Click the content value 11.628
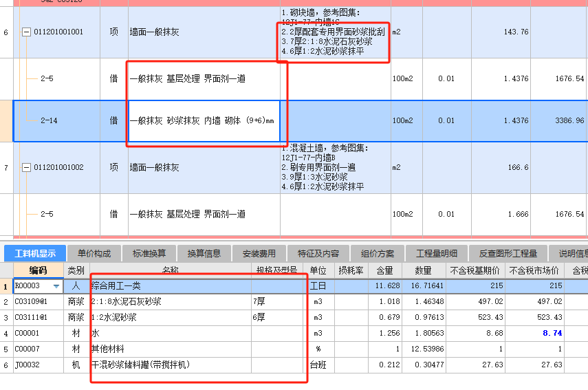 click(x=388, y=285)
